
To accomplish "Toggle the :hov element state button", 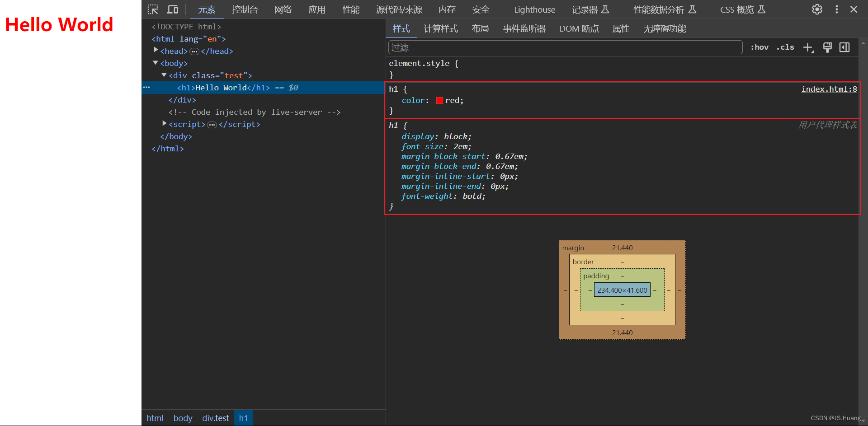I will tap(759, 47).
